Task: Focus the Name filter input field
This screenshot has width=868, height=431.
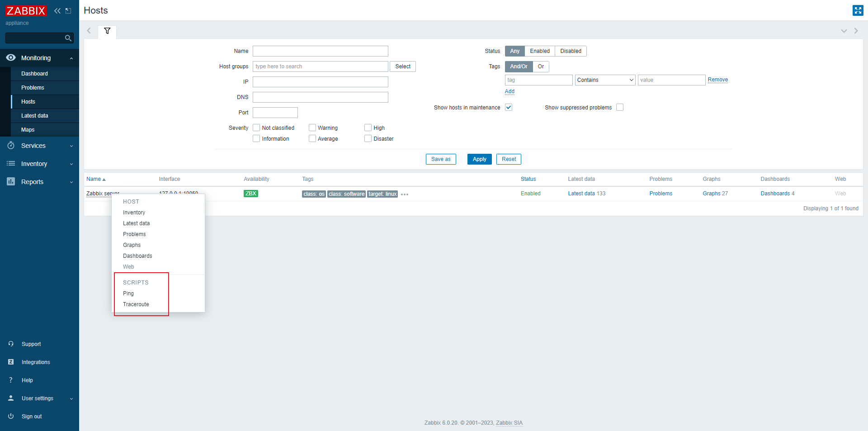Action: coord(321,51)
